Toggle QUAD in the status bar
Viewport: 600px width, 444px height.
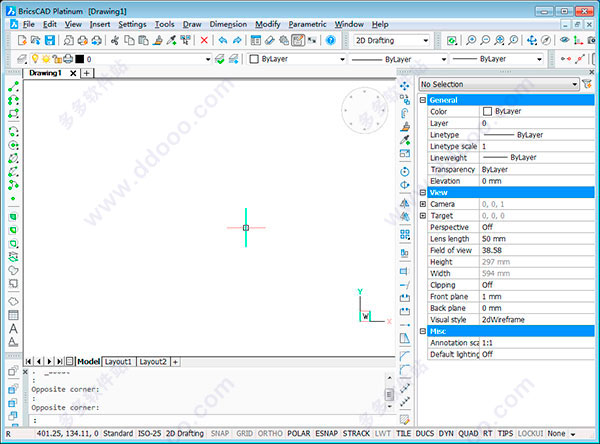(x=468, y=433)
